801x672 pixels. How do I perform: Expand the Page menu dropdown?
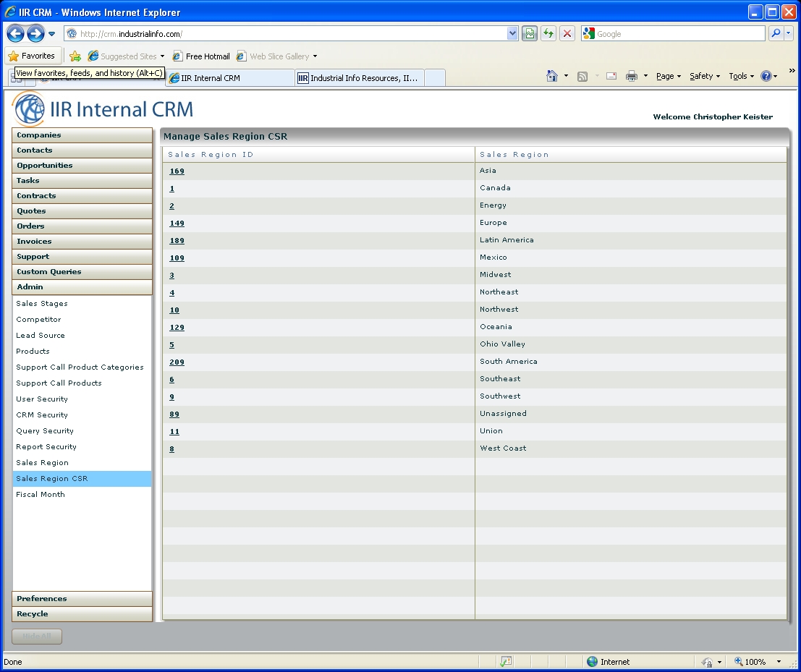click(x=668, y=76)
